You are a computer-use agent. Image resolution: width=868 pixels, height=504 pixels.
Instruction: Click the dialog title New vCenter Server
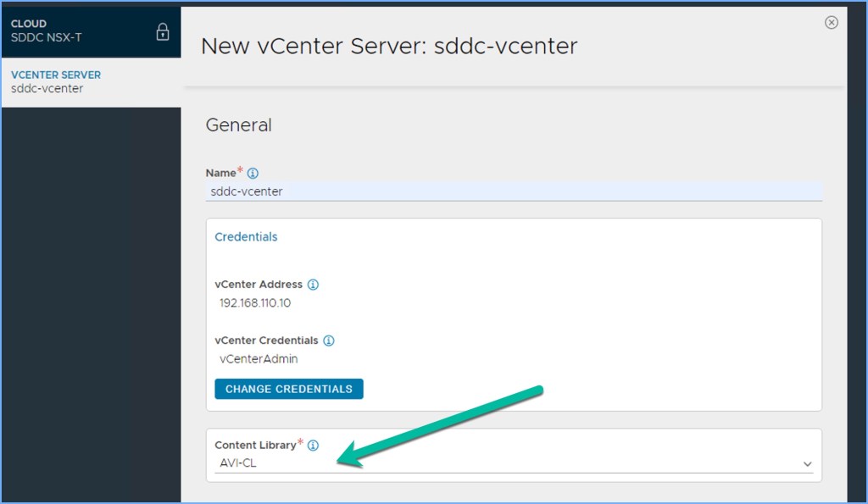pos(388,46)
